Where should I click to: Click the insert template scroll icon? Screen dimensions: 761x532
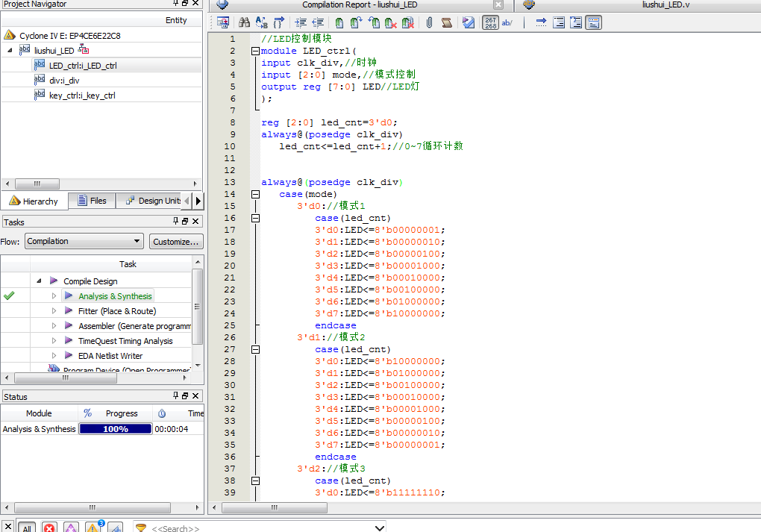[x=447, y=23]
